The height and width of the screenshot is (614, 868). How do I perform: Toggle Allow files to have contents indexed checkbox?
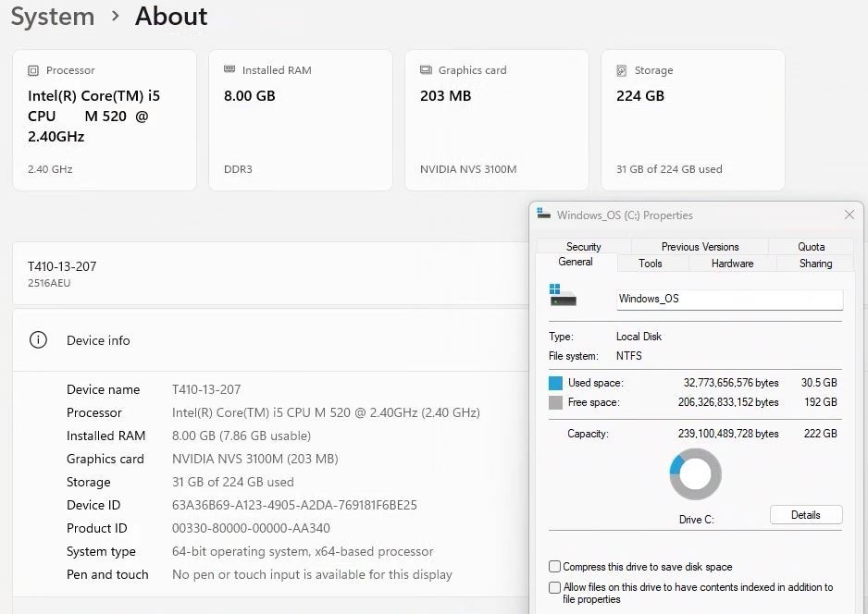554,587
